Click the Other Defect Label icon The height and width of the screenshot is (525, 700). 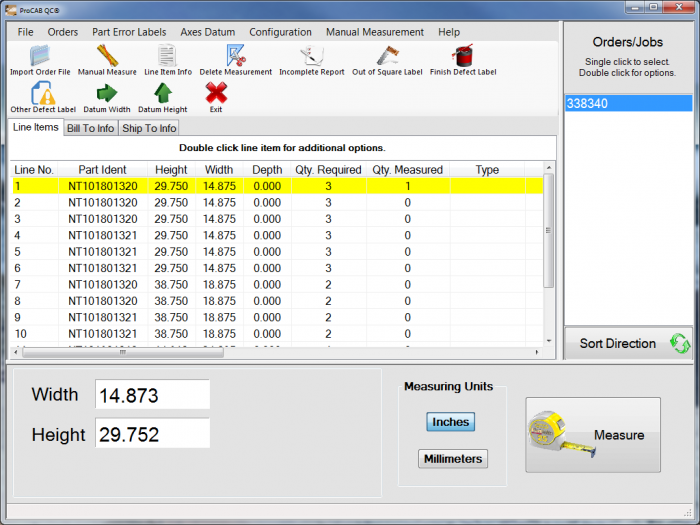point(43,94)
